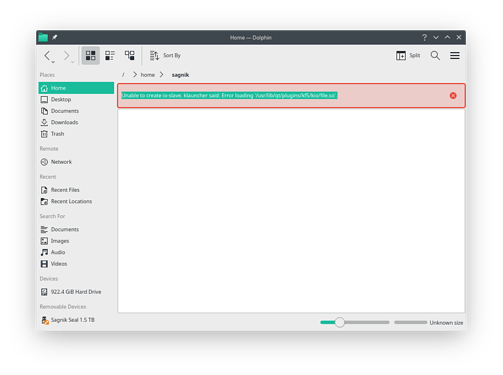This screenshot has width=503, height=375.
Task: Open the hamburger control menu
Action: tap(455, 55)
